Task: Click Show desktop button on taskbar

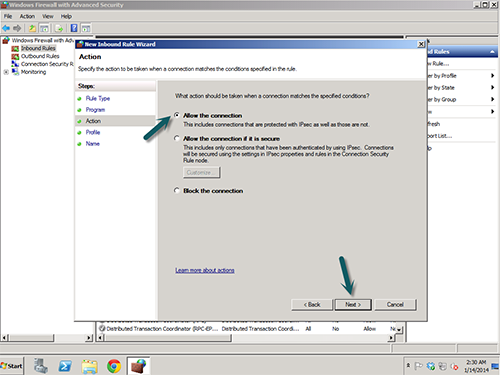Action: [x=495, y=366]
